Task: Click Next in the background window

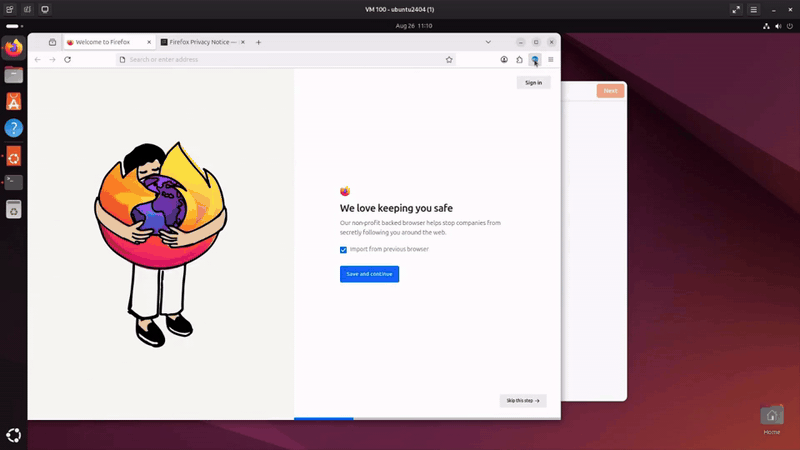Action: coord(610,91)
